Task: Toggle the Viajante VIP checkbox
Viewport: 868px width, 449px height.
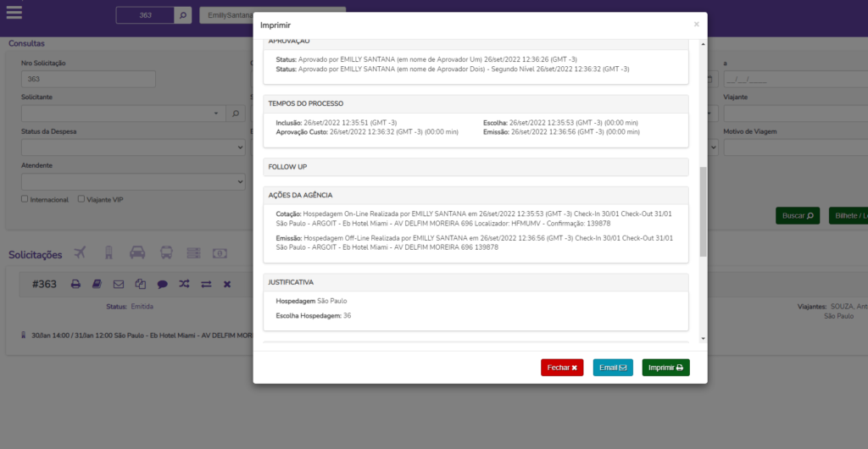Action: (x=81, y=199)
